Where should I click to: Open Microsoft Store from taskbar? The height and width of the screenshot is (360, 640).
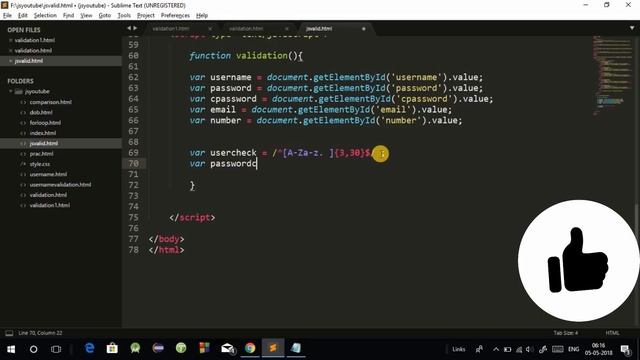tap(112, 348)
